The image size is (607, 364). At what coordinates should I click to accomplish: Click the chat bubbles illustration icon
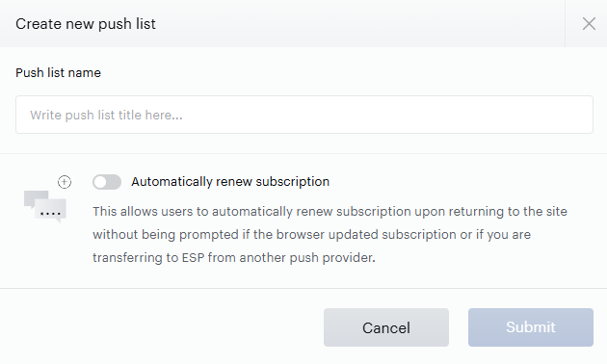tap(45, 206)
